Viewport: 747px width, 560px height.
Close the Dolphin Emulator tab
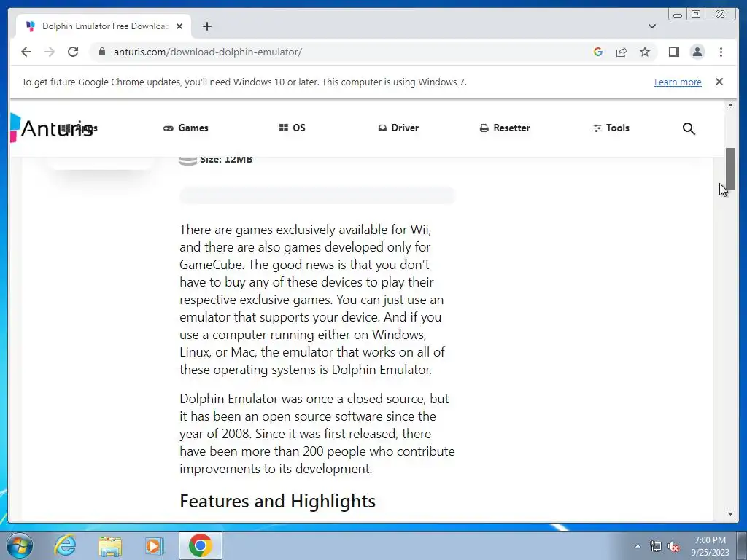coord(179,26)
